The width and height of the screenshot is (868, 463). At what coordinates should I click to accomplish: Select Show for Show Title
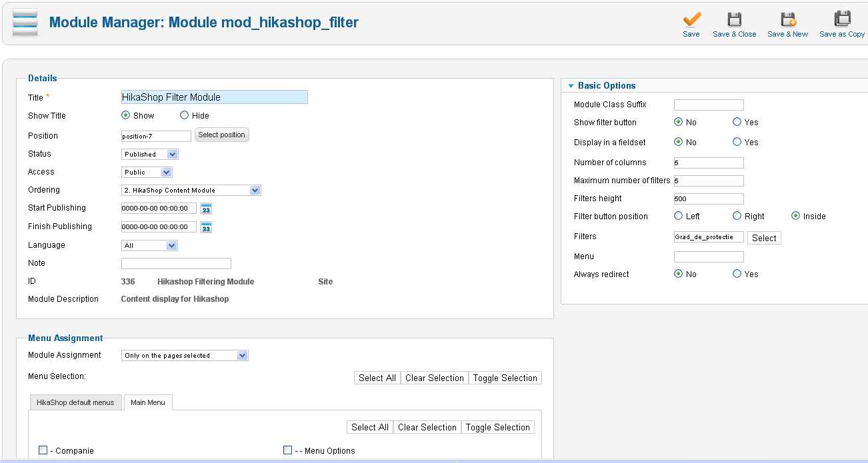(x=125, y=115)
